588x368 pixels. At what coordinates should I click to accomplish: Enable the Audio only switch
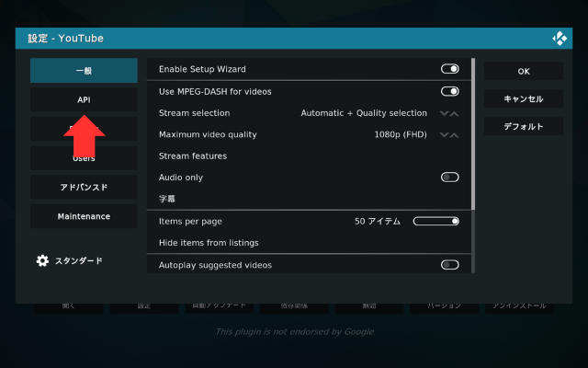[x=449, y=178]
